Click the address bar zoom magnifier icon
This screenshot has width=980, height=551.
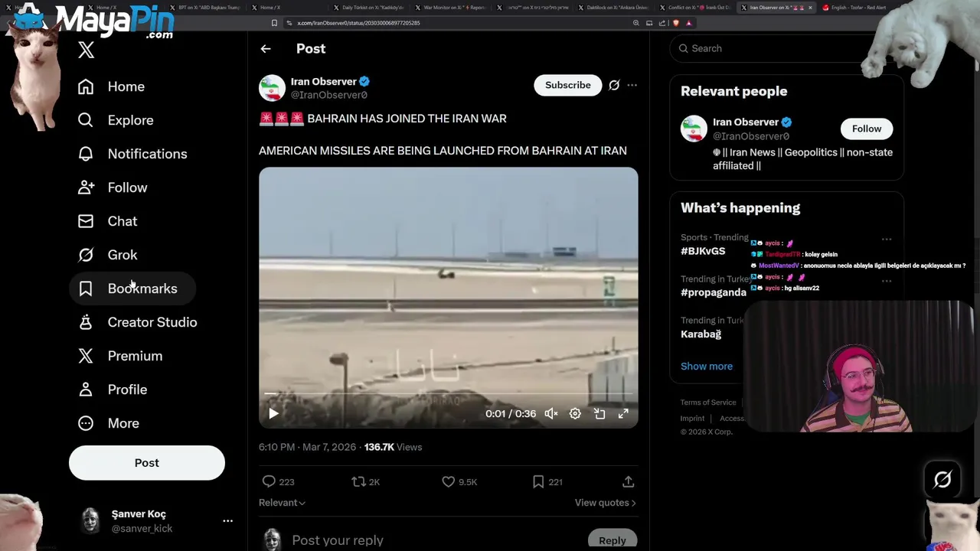635,23
